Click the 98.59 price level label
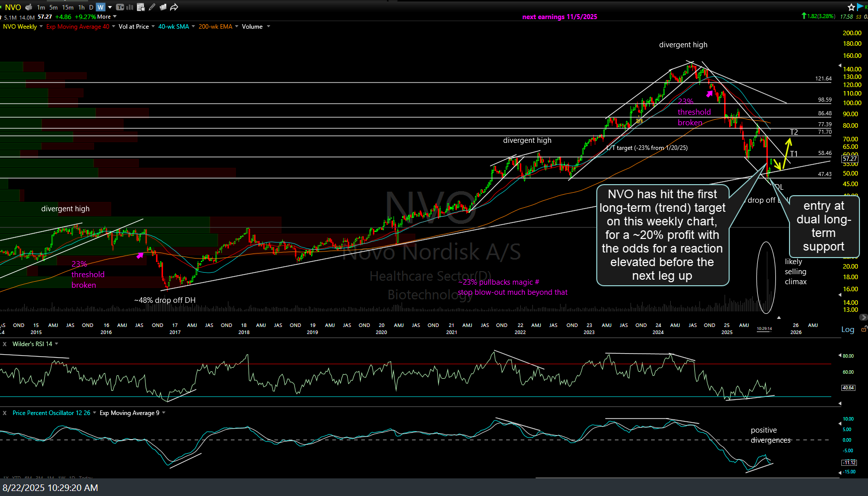 pos(825,100)
